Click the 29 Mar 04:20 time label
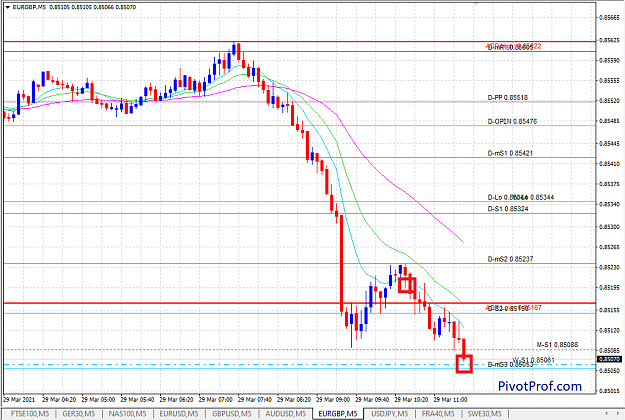Viewport: 625px width, 420px height. [x=59, y=399]
